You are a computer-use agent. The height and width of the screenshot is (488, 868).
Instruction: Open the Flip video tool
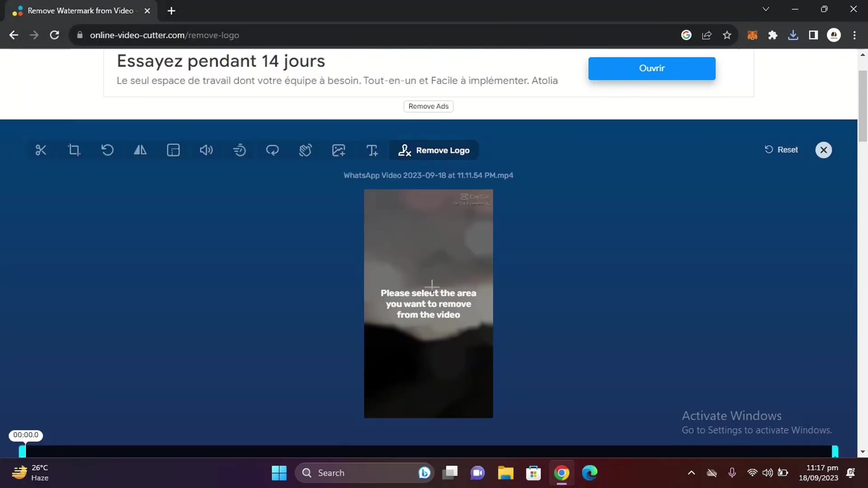(140, 150)
